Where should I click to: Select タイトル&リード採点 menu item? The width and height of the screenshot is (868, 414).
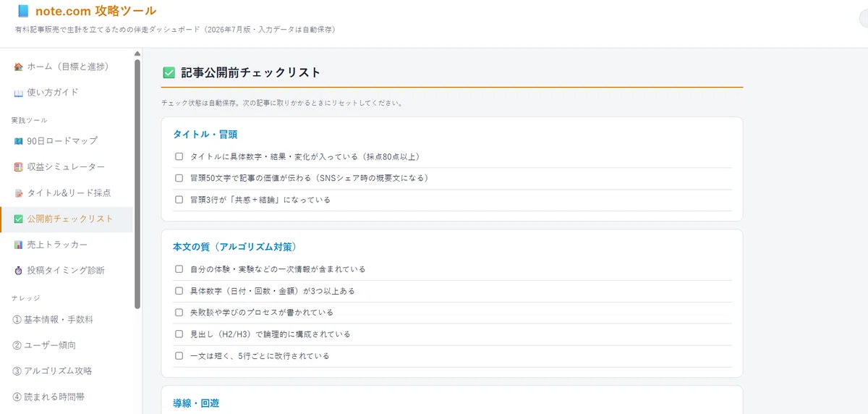click(67, 193)
